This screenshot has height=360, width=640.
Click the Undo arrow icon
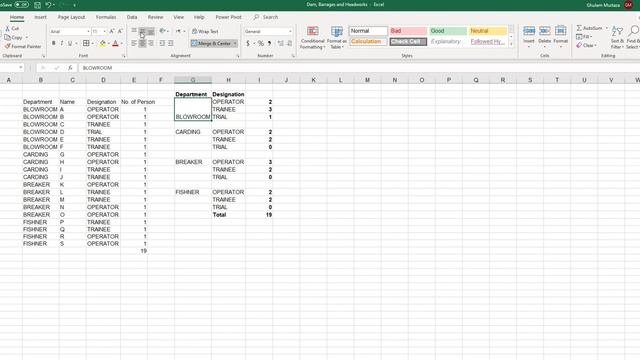(48, 5)
